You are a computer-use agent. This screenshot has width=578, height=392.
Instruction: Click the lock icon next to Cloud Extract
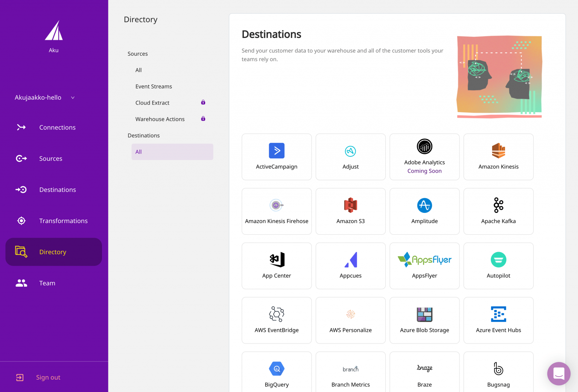pos(203,102)
